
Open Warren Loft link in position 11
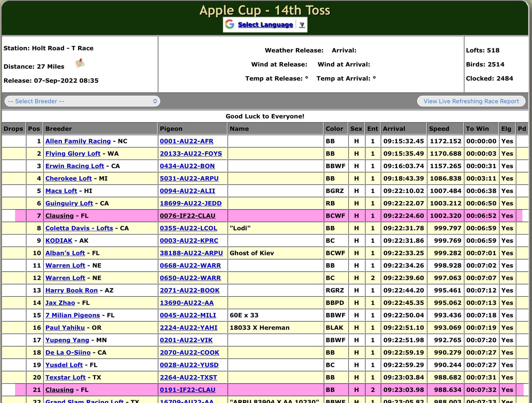point(65,266)
